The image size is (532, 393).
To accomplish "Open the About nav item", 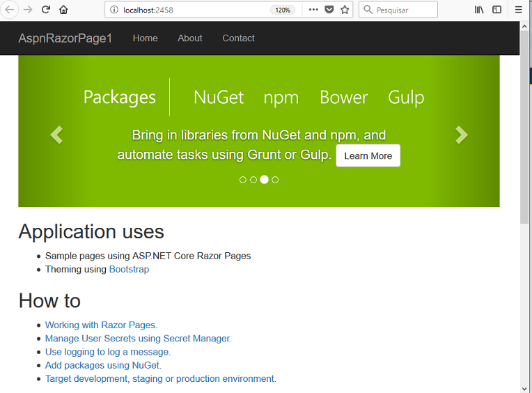I will click(x=189, y=38).
